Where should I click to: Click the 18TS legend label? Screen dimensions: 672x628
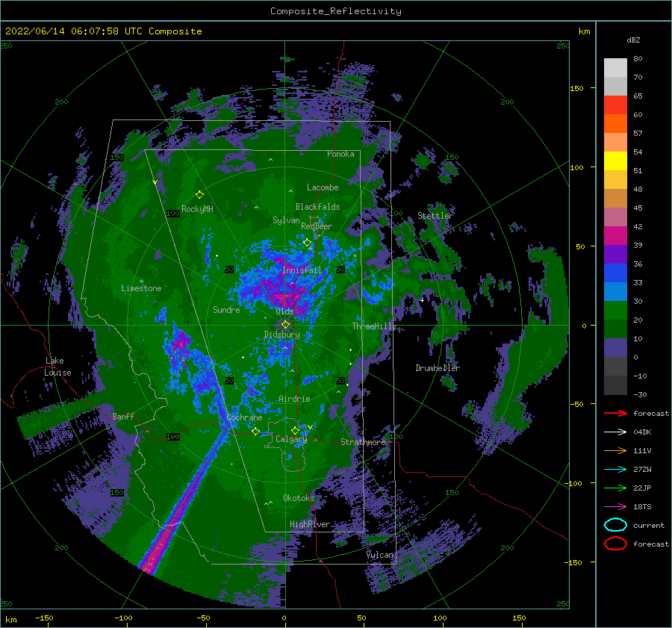(x=642, y=507)
